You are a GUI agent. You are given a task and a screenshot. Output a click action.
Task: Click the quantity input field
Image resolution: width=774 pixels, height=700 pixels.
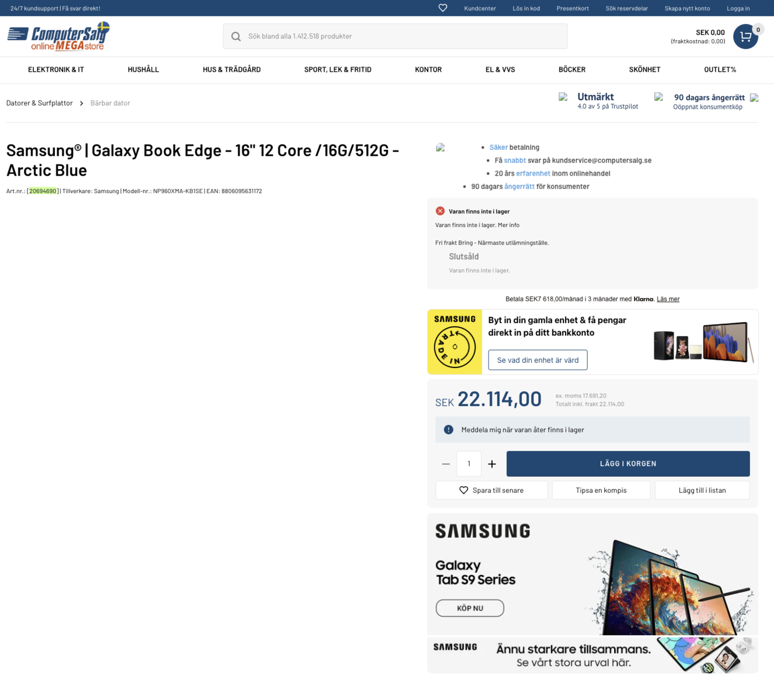(x=469, y=464)
